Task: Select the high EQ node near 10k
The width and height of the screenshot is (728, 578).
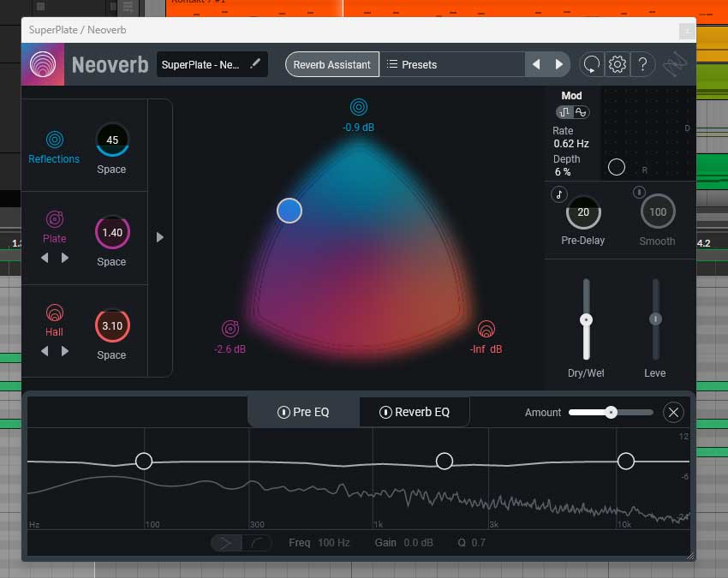Action: click(x=626, y=461)
